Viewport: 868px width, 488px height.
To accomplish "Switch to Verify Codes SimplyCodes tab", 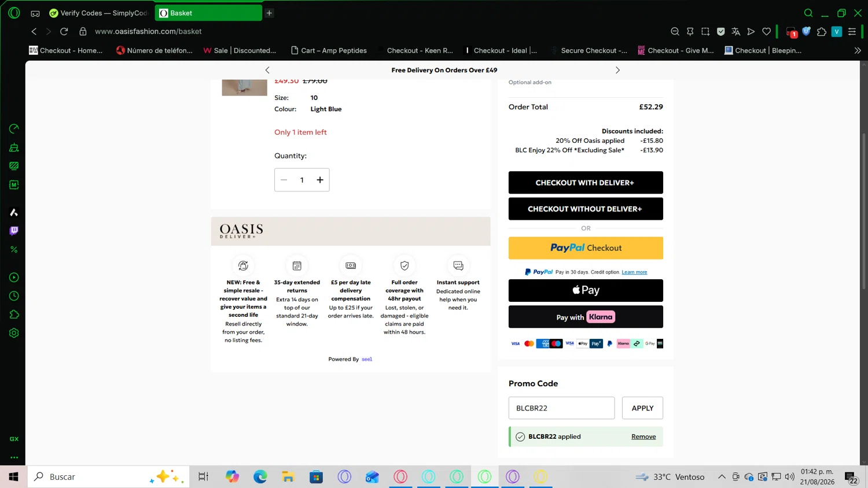I will [98, 13].
